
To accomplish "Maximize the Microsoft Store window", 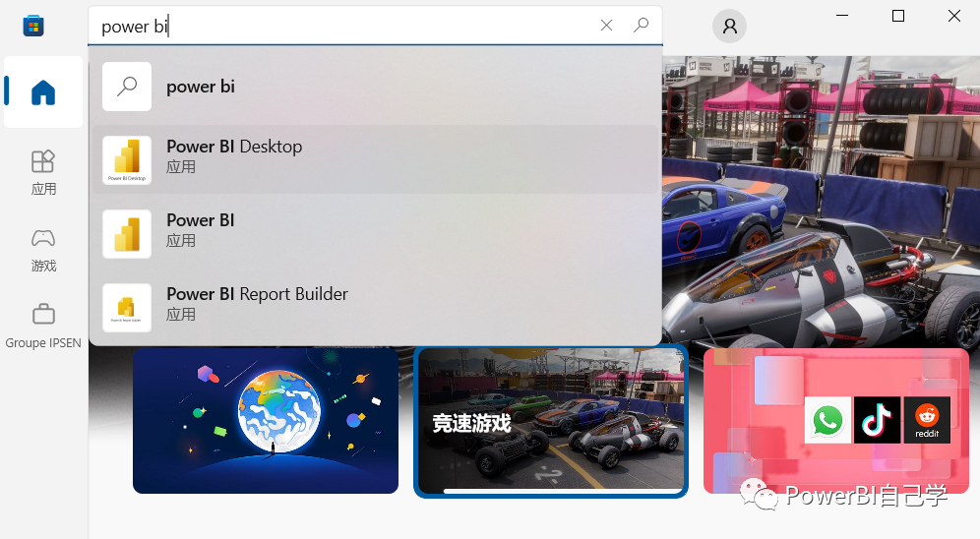I will coord(898,16).
